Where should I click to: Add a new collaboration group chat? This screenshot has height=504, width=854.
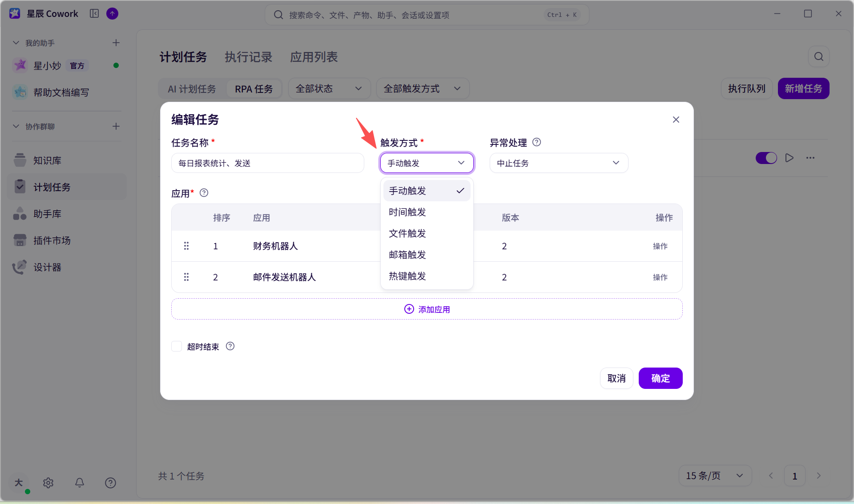[116, 126]
